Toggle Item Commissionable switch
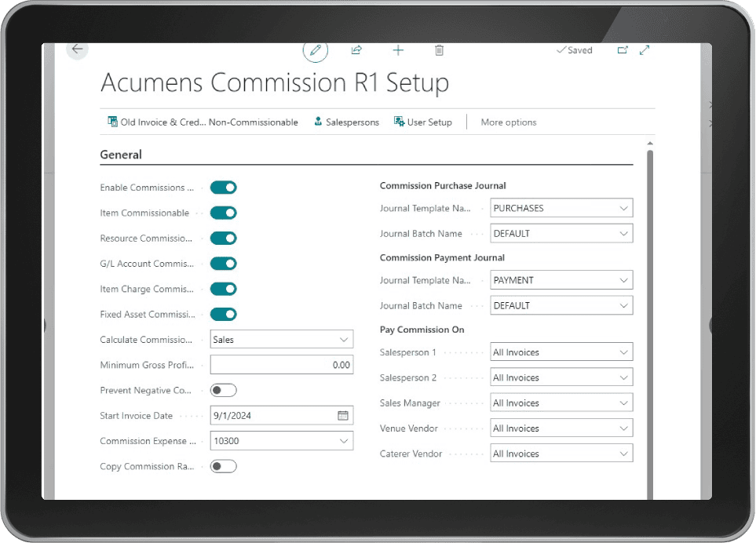The width and height of the screenshot is (756, 543). coord(223,213)
